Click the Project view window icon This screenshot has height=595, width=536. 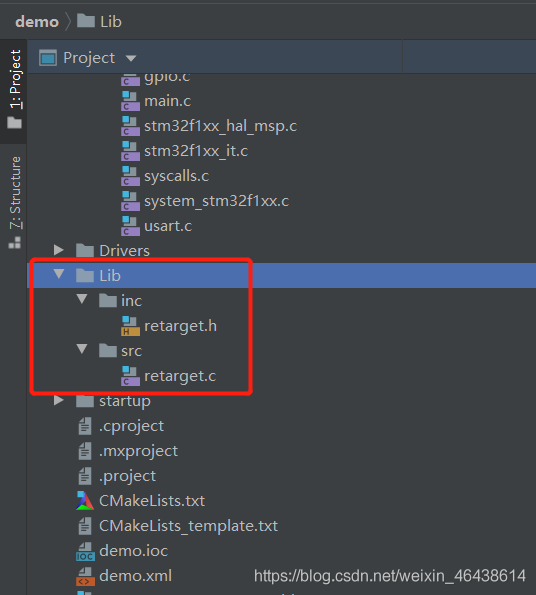48,58
